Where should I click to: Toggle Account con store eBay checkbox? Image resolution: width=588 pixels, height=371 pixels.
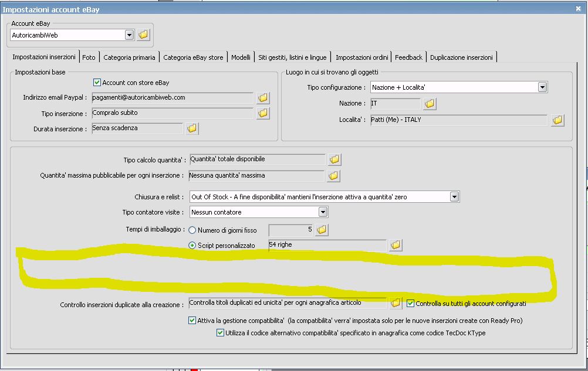pyautogui.click(x=97, y=83)
